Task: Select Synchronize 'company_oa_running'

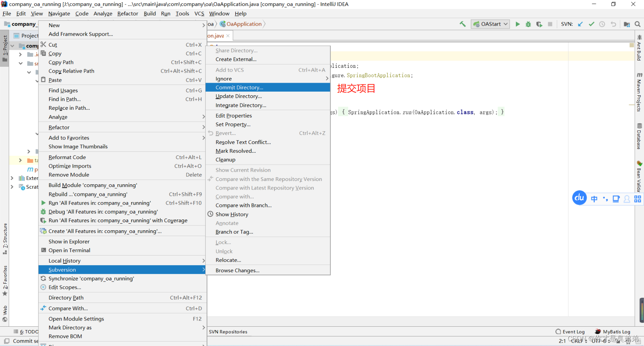Action: click(122, 279)
